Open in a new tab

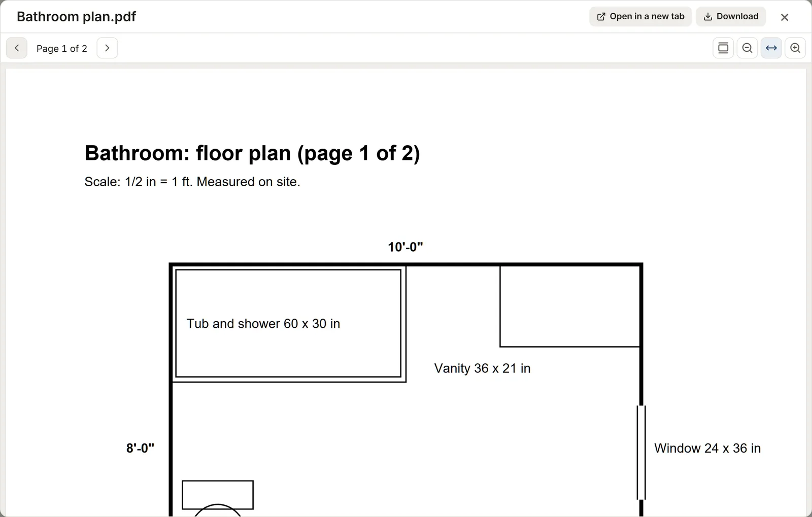(640, 16)
